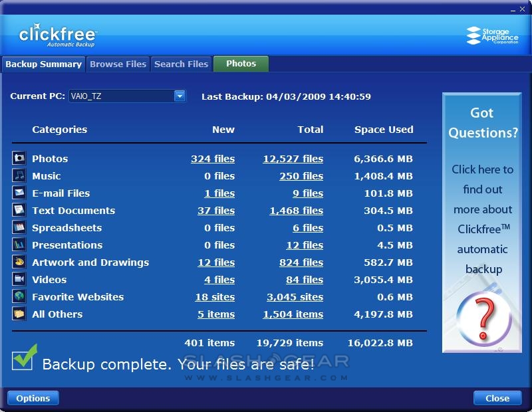Viewport: 532px width, 412px height.
Task: View the 3,045 sites total link
Action: [295, 297]
